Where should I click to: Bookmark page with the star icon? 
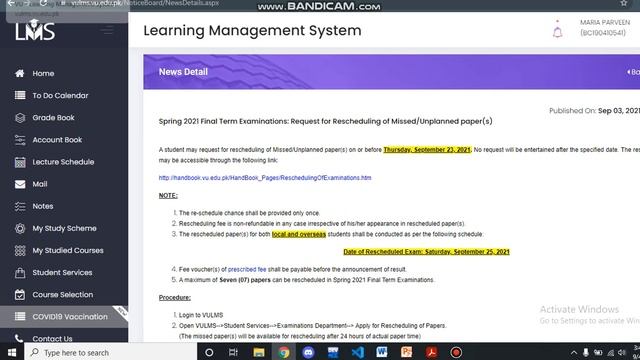[x=624, y=3]
